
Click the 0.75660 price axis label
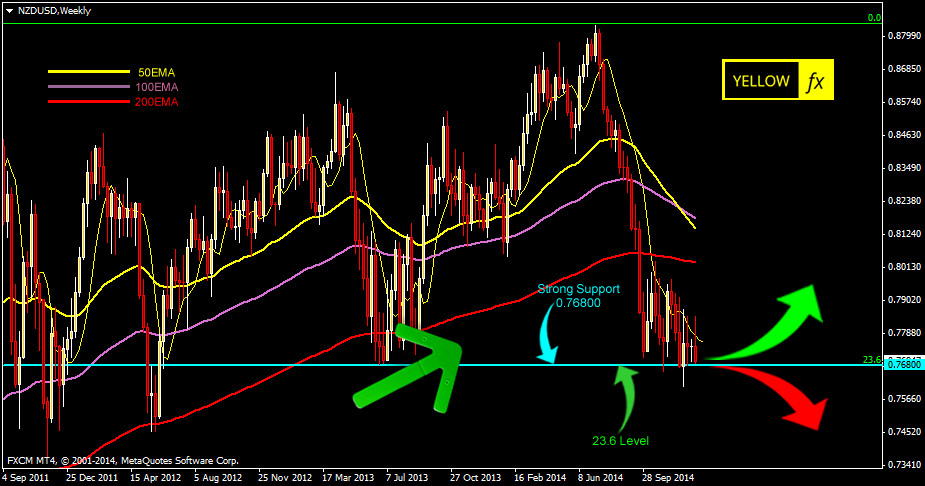click(x=904, y=399)
